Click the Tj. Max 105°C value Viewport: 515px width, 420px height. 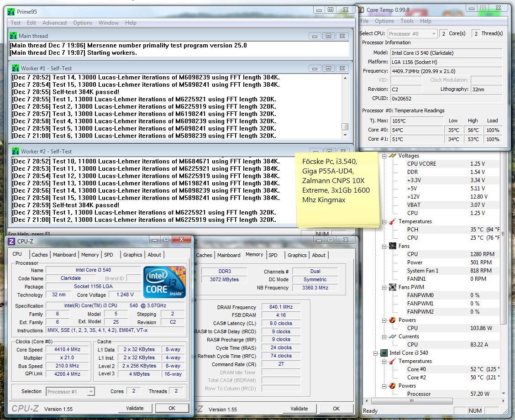(416, 121)
